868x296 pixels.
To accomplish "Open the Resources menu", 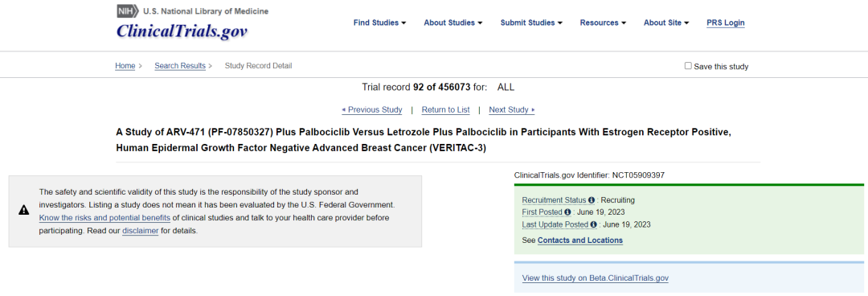I will coord(603,23).
